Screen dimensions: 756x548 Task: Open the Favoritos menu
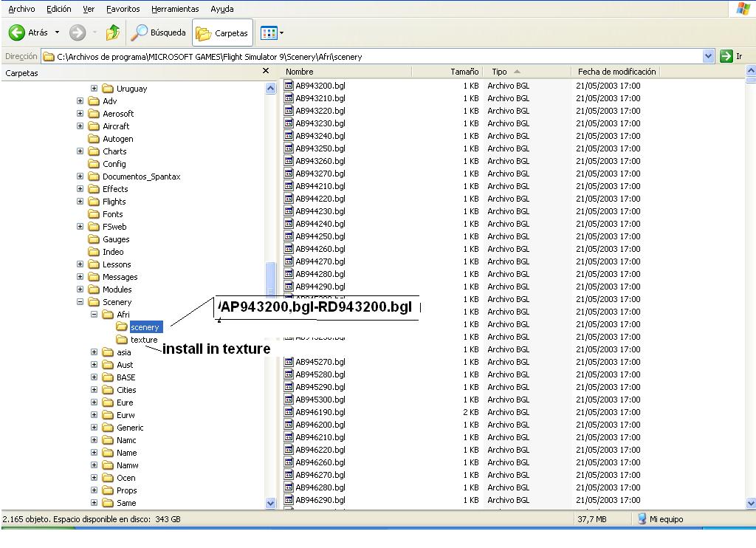click(123, 9)
